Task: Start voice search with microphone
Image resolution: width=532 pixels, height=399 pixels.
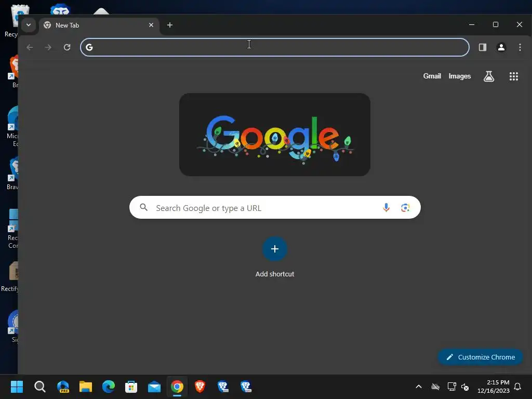Action: coord(386,207)
